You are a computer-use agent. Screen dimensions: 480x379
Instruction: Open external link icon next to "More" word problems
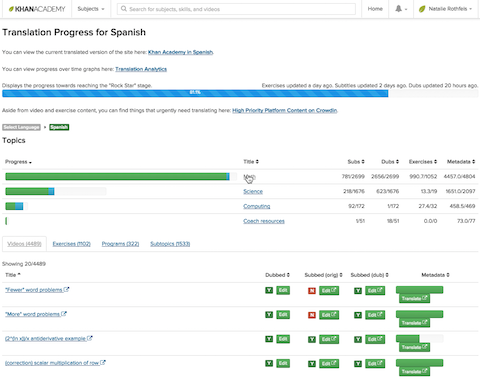(x=64, y=314)
